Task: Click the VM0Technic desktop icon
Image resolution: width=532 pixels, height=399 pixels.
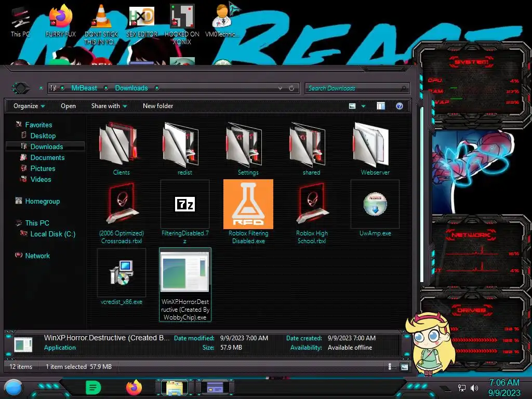Action: (222, 20)
